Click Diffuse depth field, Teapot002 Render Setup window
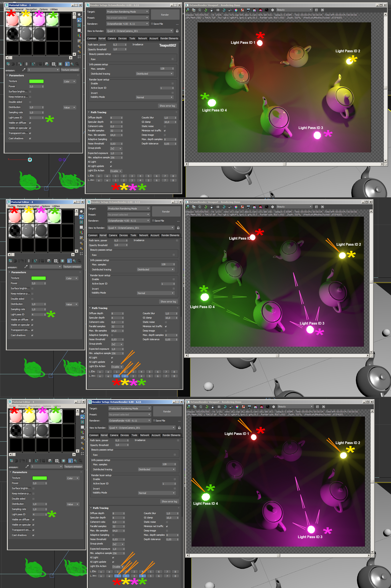 [x=116, y=118]
